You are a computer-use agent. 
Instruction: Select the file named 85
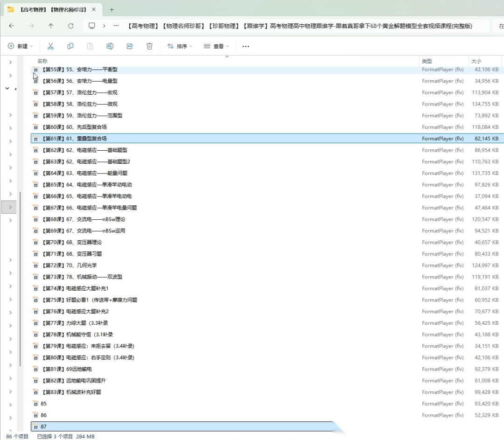(44, 404)
